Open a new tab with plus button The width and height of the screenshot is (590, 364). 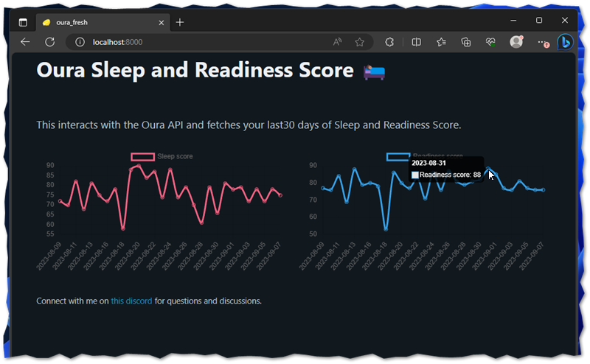pos(180,22)
